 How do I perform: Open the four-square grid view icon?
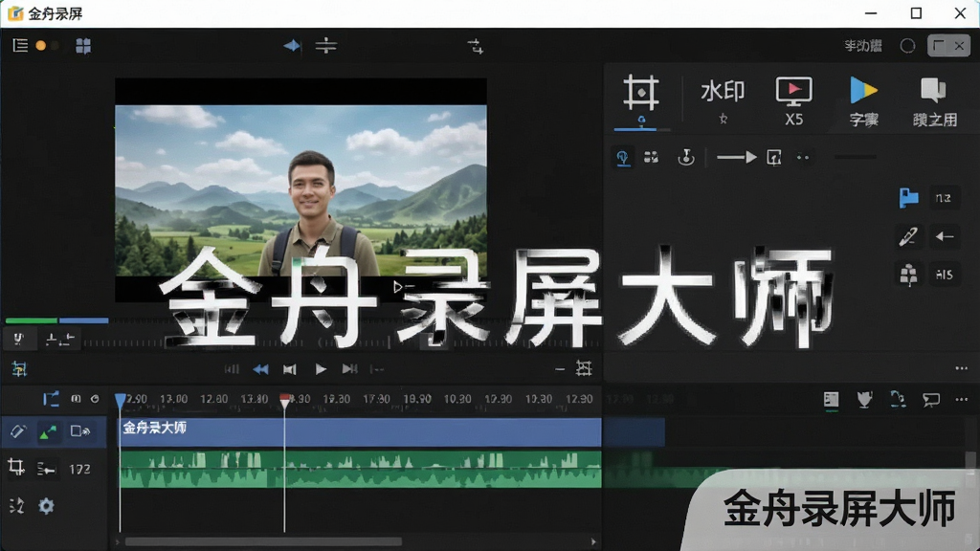click(83, 46)
